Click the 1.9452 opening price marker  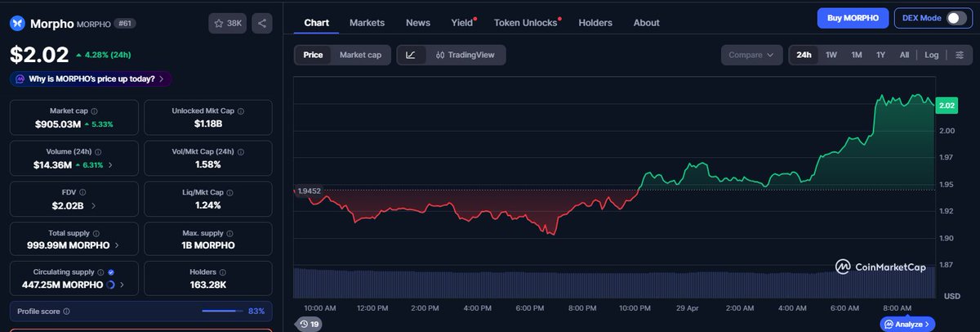point(309,191)
